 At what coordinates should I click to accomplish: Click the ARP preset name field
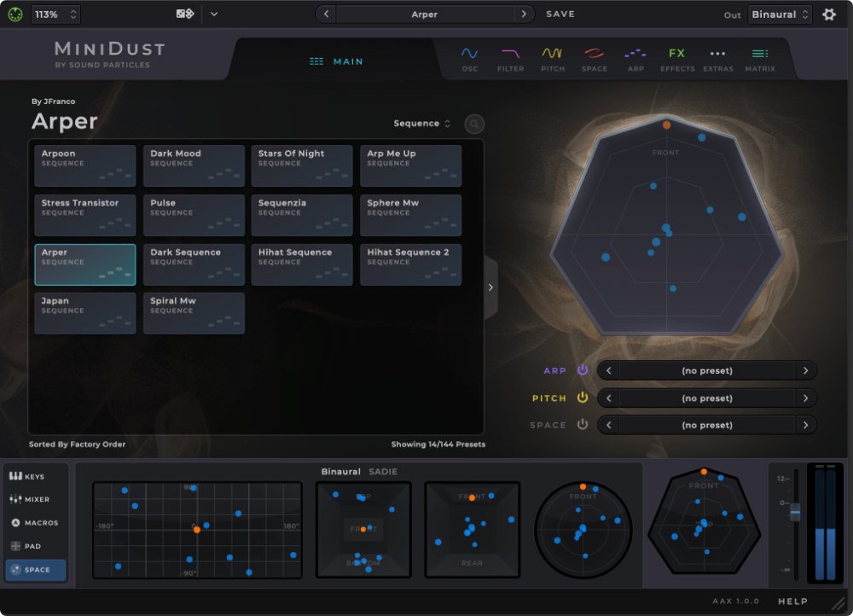pyautogui.click(x=707, y=370)
